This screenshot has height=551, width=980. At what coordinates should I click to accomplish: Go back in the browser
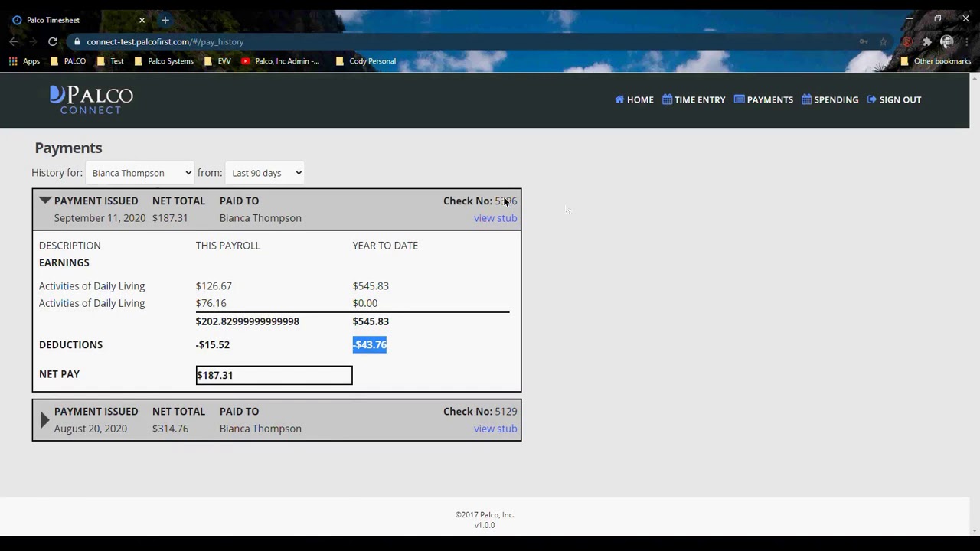(x=14, y=41)
